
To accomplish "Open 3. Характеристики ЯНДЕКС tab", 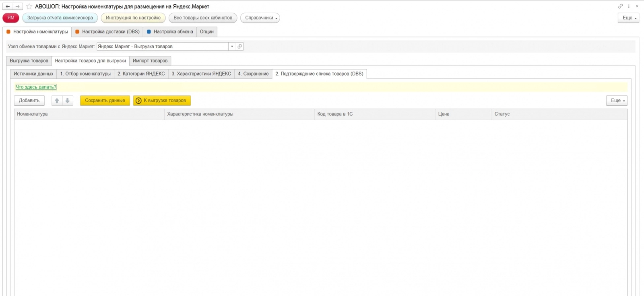I will (x=201, y=74).
